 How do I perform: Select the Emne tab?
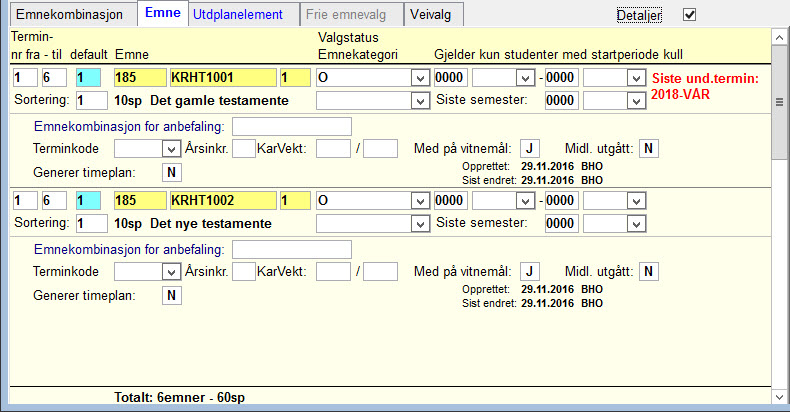[163, 14]
